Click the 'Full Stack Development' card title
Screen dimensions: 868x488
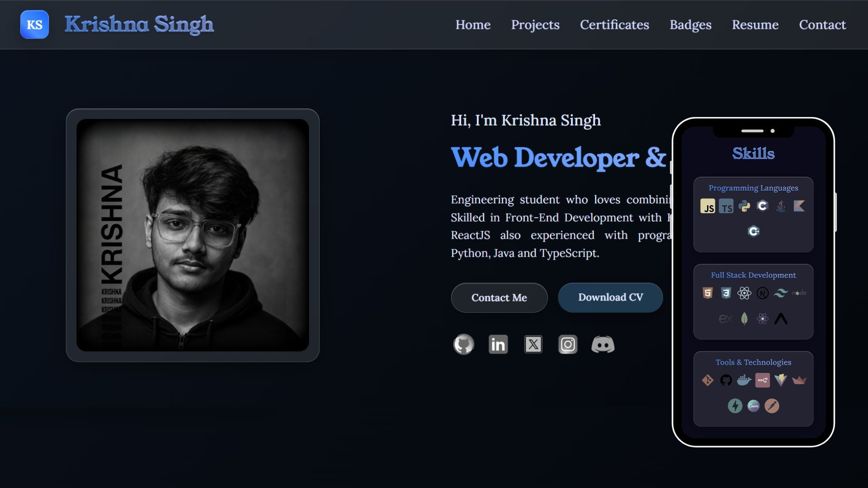753,275
